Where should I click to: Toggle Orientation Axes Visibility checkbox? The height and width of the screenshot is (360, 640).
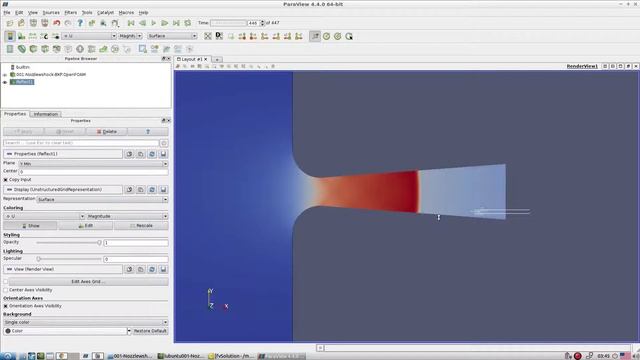pos(6,306)
